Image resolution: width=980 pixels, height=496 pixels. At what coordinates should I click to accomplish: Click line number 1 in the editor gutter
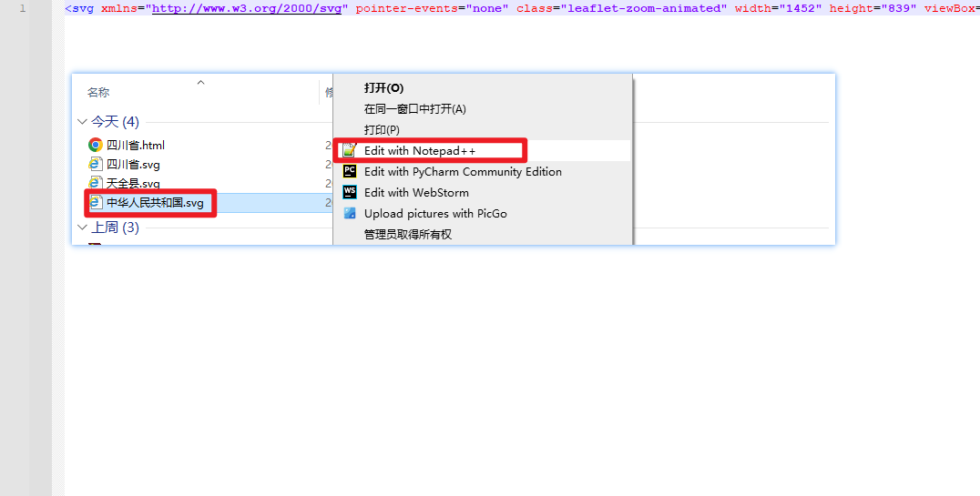[23, 9]
